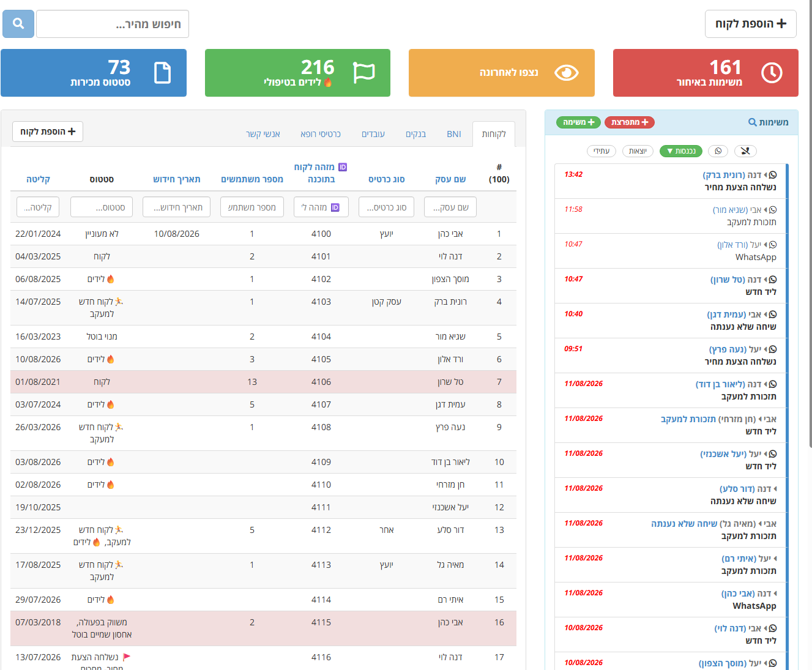Click the fire icon in row 4114 status
Image resolution: width=812 pixels, height=670 pixels.
pos(111,600)
